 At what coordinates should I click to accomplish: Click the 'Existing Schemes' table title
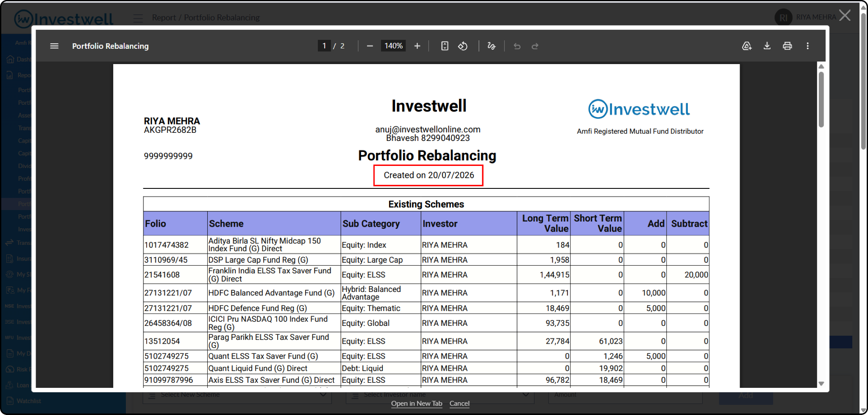coord(426,204)
